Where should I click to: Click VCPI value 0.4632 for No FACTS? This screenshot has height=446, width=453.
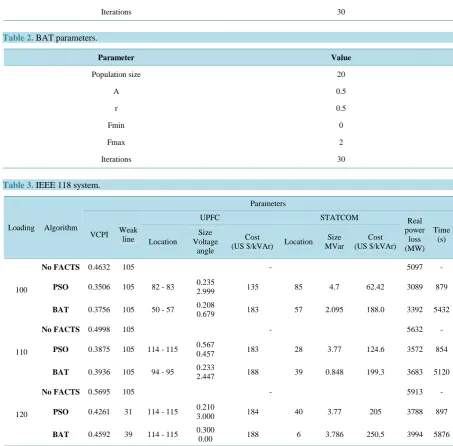coord(99,267)
